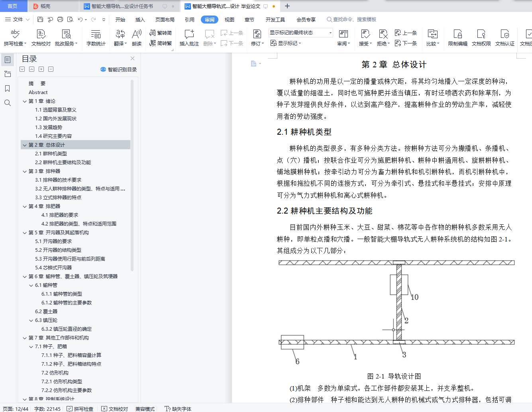Click 兼容模式 in the status bar

[145, 409]
